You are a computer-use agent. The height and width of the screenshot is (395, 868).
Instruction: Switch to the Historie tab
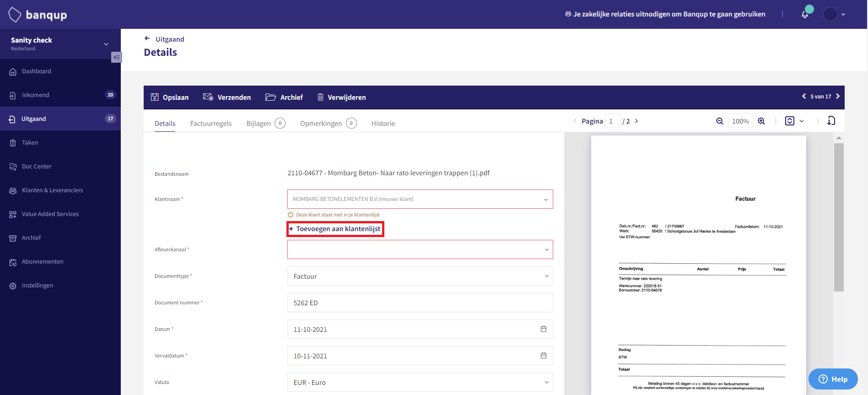pos(383,123)
